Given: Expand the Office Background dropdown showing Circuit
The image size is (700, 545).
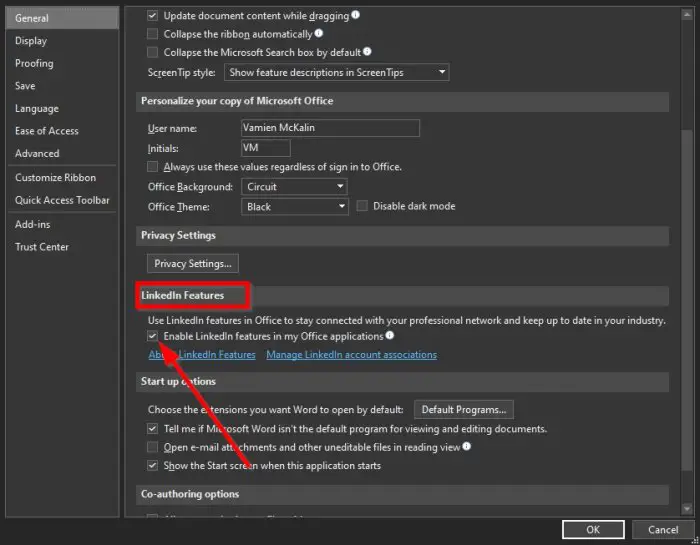Looking at the screenshot, I should pyautogui.click(x=294, y=187).
